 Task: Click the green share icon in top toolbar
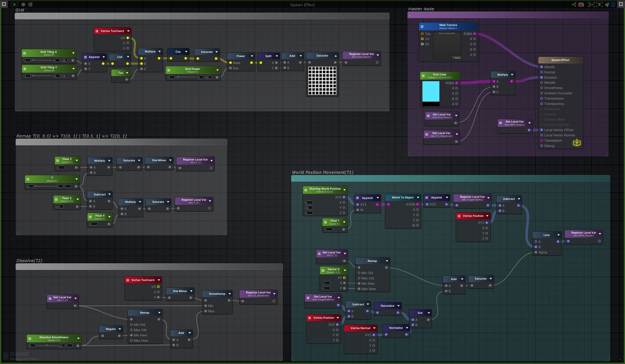click(x=574, y=4)
